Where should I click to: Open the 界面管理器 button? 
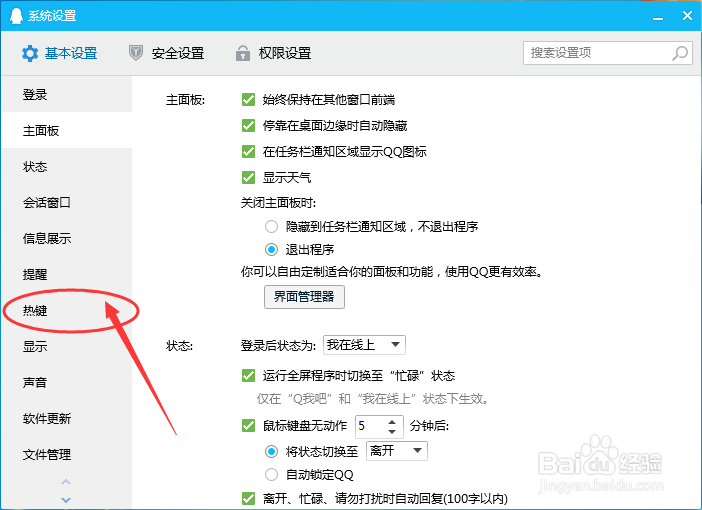pyautogui.click(x=304, y=297)
